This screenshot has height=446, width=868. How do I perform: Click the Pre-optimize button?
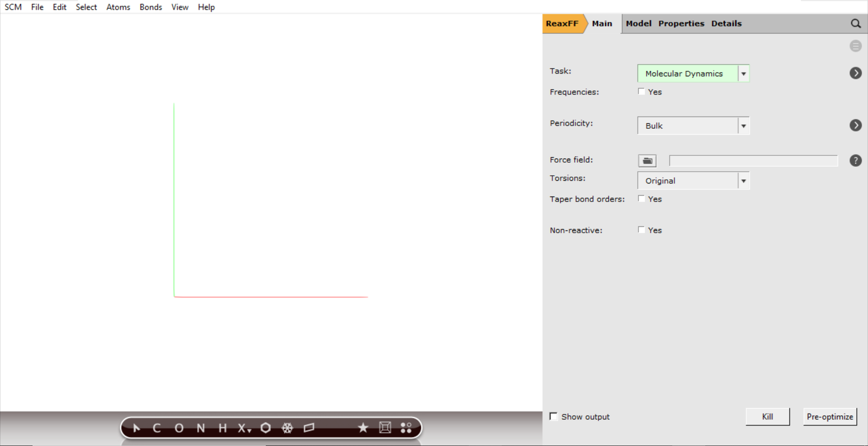click(x=830, y=417)
